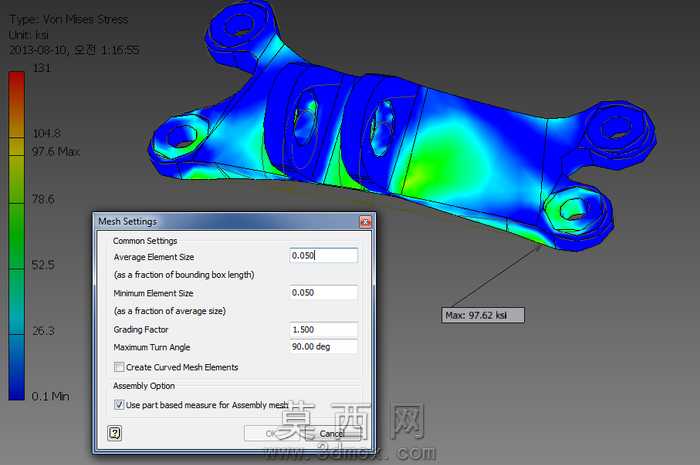This screenshot has height=465, width=700.
Task: Click the (as a fraction of average size) note
Action: pos(170,311)
